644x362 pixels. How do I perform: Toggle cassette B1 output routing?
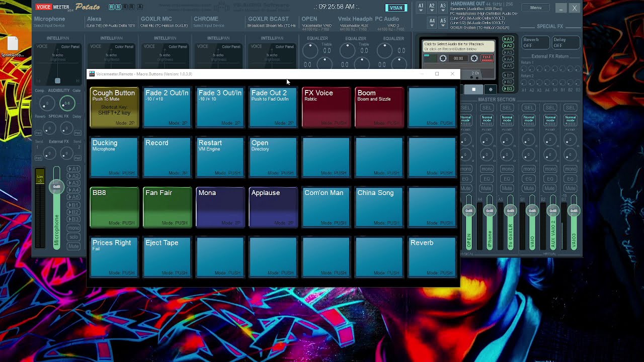pos(508,75)
